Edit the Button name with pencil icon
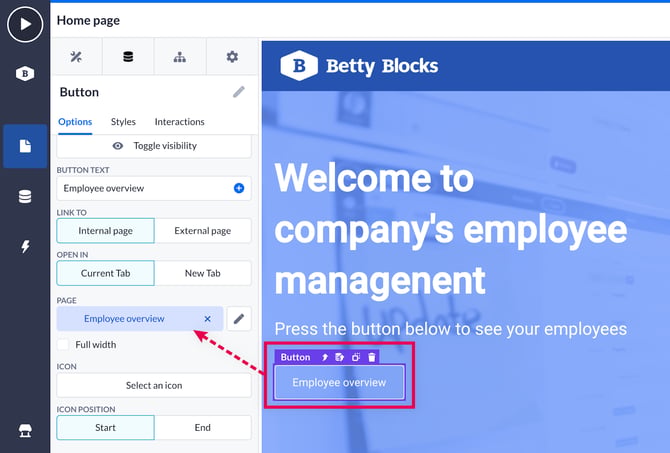 click(x=239, y=92)
